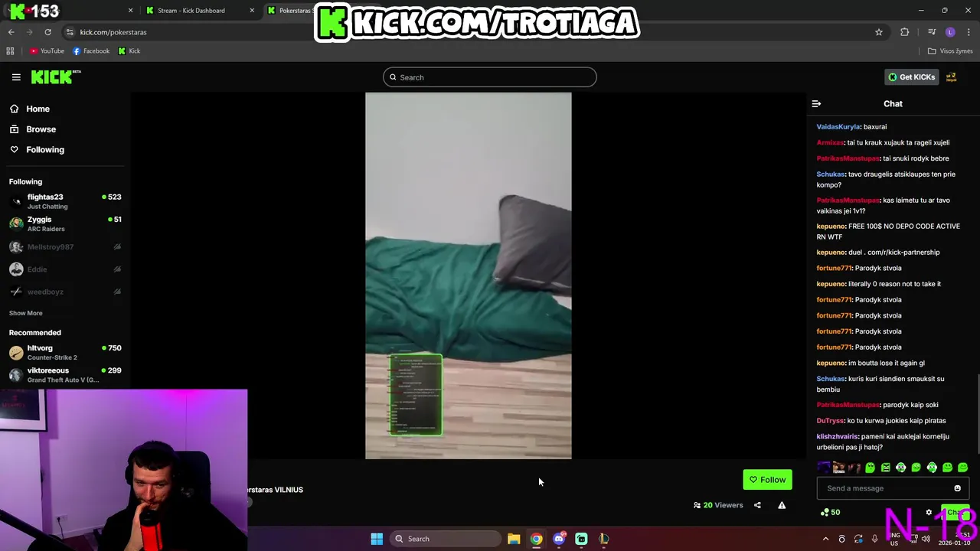Click the site info icon in address bar
Viewport: 980px width, 551px height.
70,32
